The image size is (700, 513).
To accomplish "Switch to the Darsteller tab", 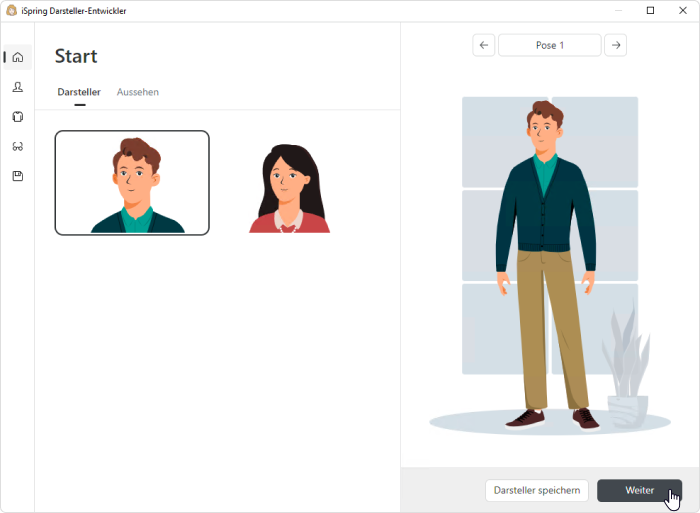I will 79,92.
